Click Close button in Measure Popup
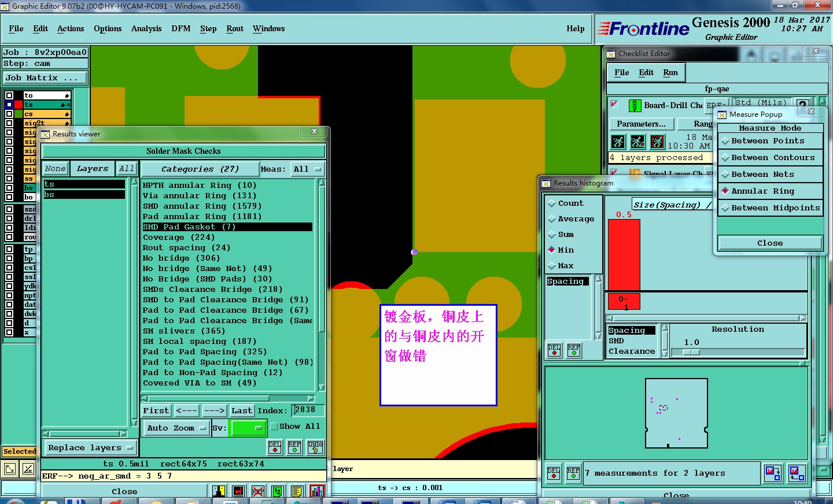Viewport: 833px width, 504px height. 770,243
